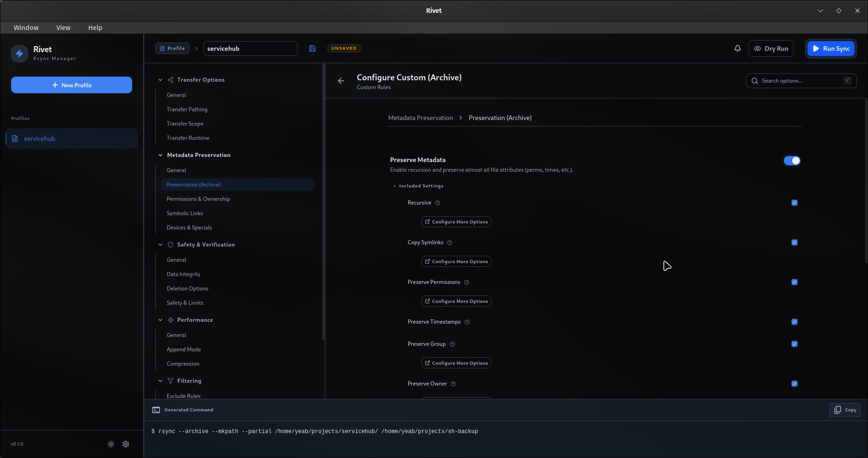Open the View menu
The width and height of the screenshot is (868, 458).
point(63,28)
